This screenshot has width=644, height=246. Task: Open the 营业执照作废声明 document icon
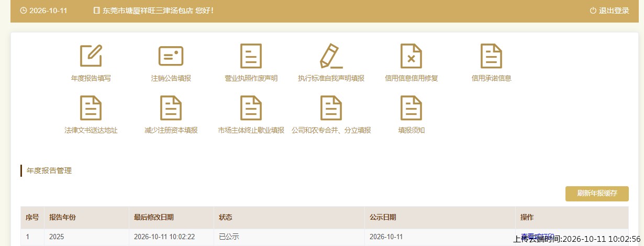(x=251, y=56)
